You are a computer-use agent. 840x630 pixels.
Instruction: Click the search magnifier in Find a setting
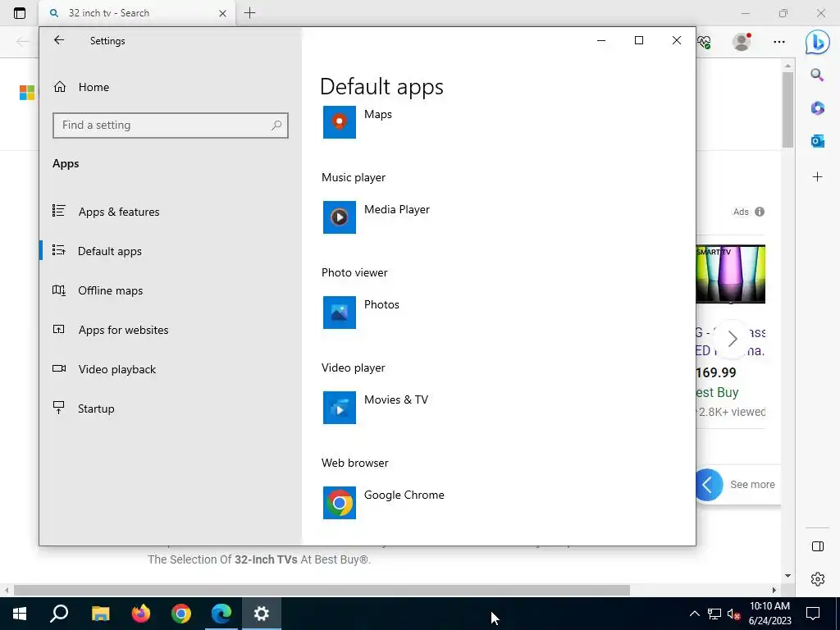click(276, 126)
